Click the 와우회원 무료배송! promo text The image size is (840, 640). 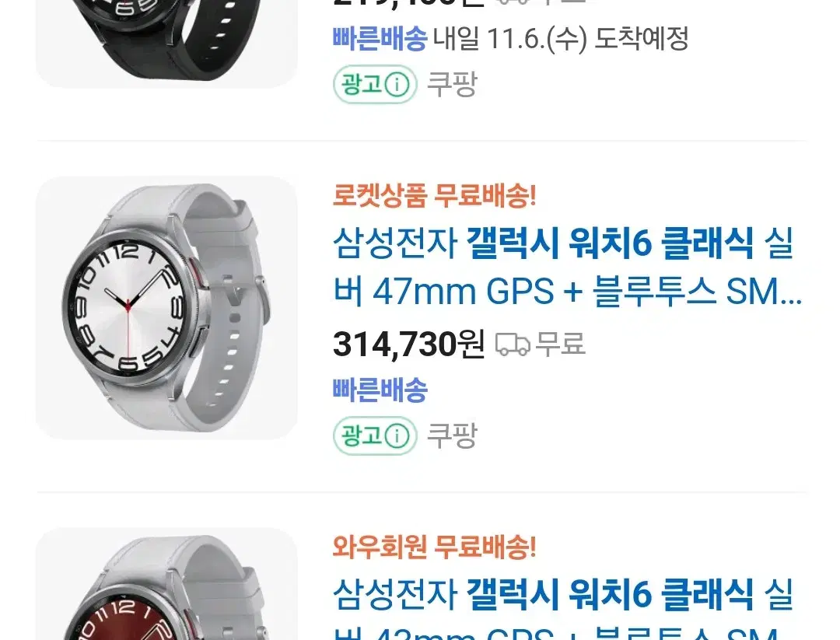pos(435,547)
